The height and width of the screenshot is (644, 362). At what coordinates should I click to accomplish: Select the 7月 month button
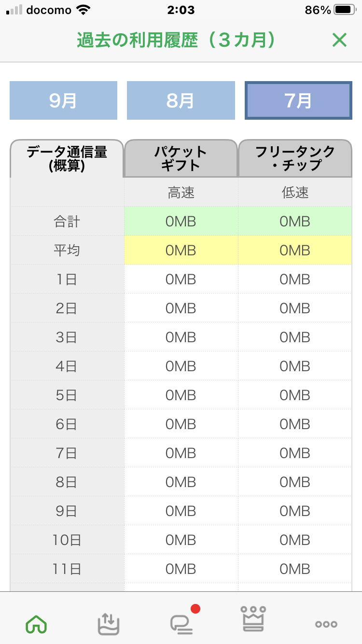coord(298,100)
